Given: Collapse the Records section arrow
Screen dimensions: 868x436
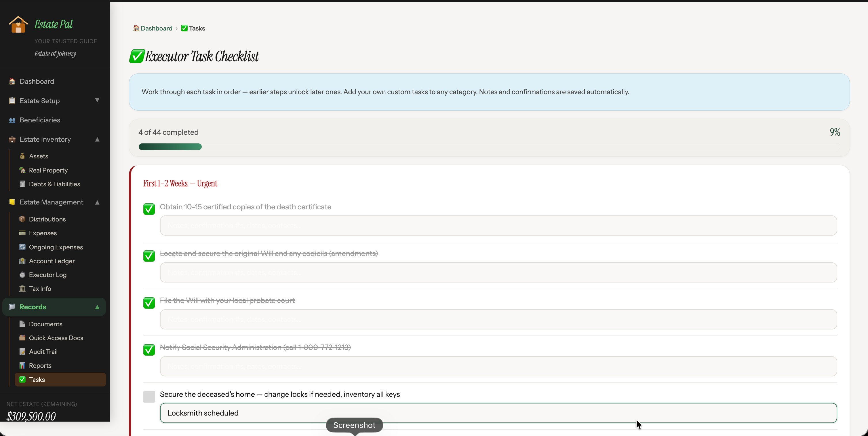Looking at the screenshot, I should [x=97, y=307].
